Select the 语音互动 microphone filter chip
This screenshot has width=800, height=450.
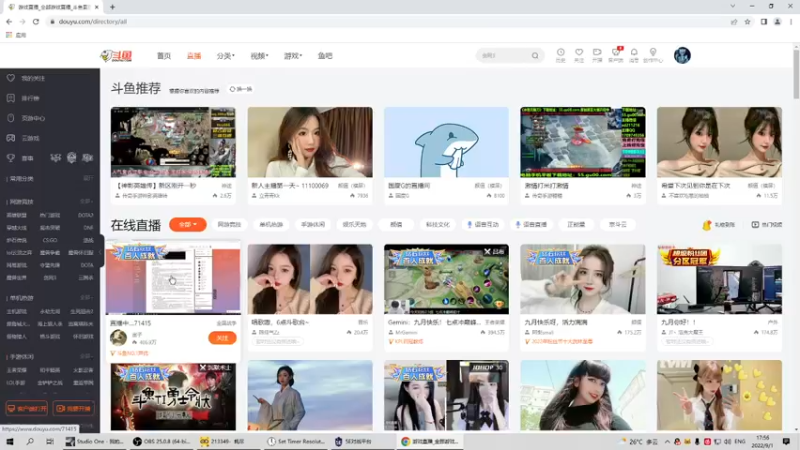tap(483, 224)
